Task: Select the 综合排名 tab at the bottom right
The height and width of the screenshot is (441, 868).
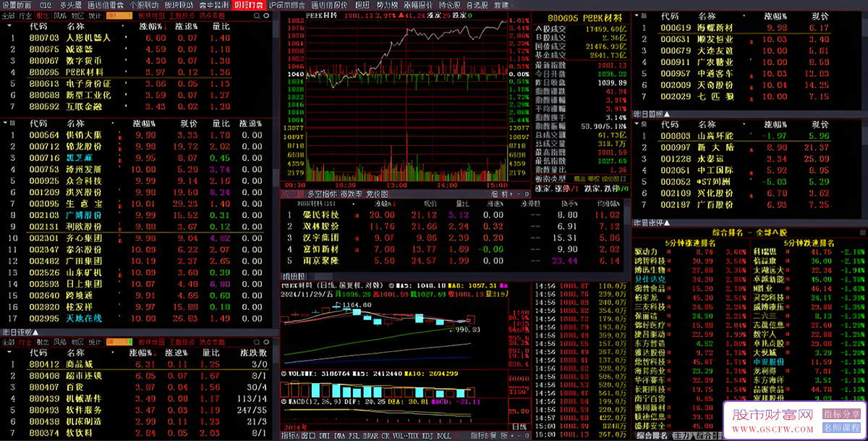Action: tap(653, 436)
